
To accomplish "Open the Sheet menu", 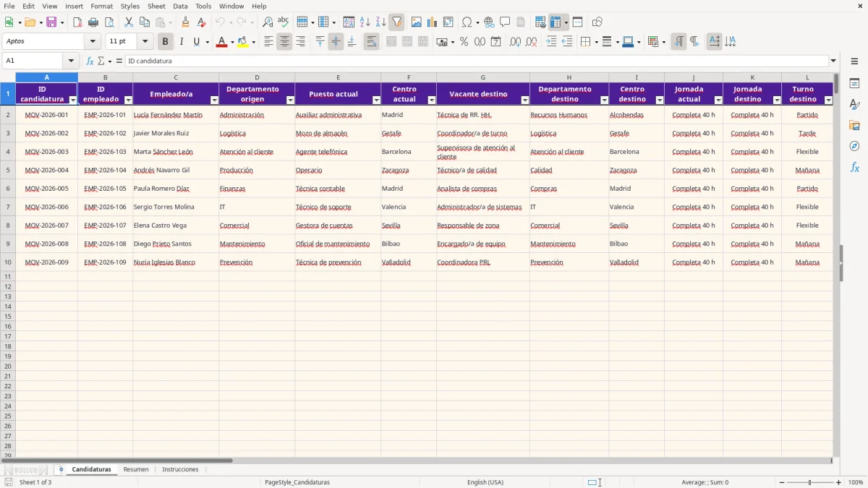I will pos(156,6).
